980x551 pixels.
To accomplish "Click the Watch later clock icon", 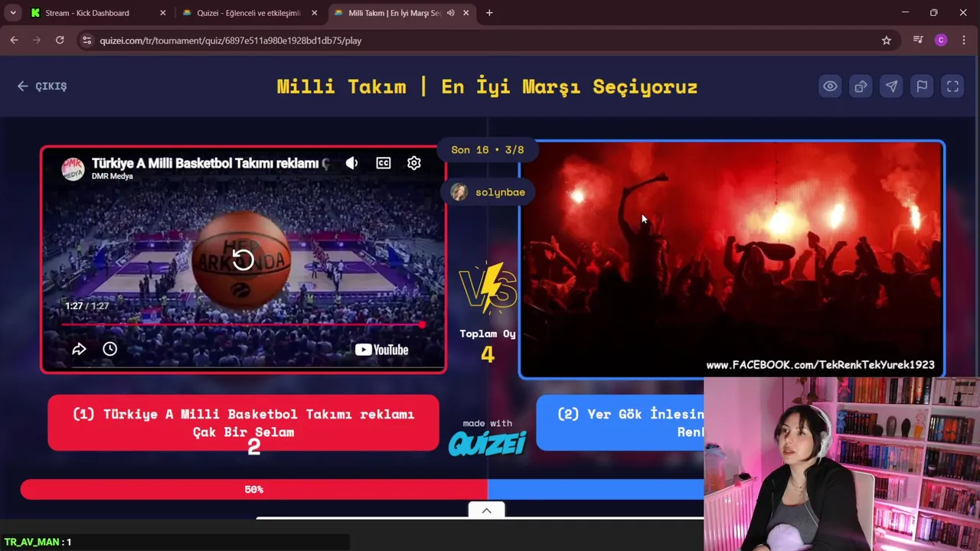I will [x=109, y=349].
